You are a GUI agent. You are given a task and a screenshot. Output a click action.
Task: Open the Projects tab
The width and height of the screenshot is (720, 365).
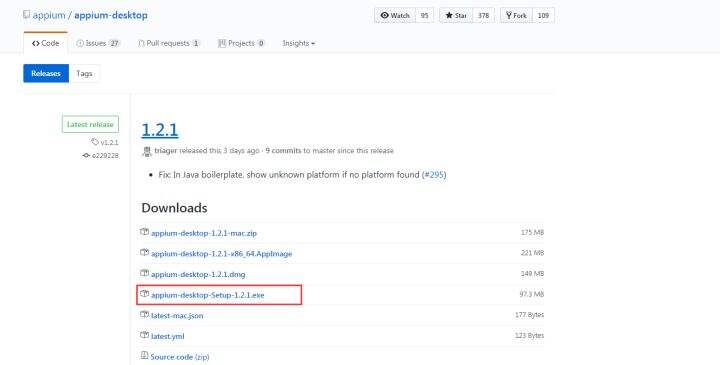pyautogui.click(x=242, y=43)
